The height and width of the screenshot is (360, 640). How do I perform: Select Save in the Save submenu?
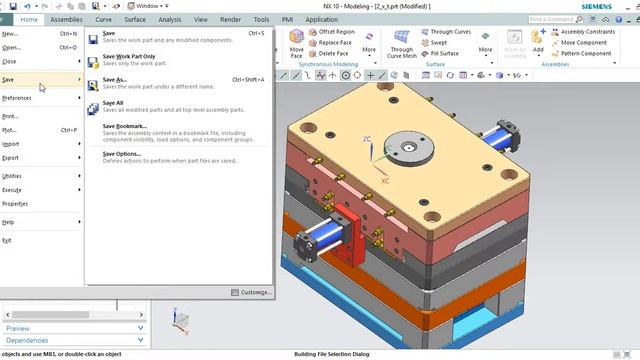[178, 37]
